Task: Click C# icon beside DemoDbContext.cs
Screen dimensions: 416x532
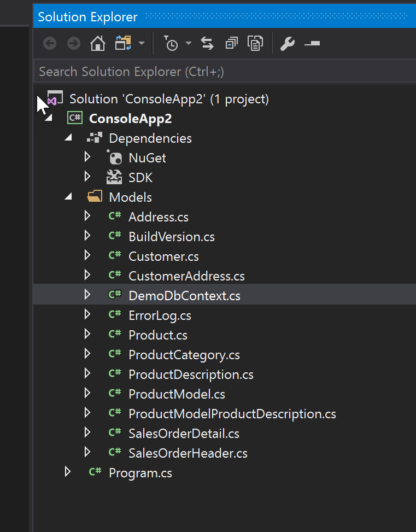Action: (115, 295)
